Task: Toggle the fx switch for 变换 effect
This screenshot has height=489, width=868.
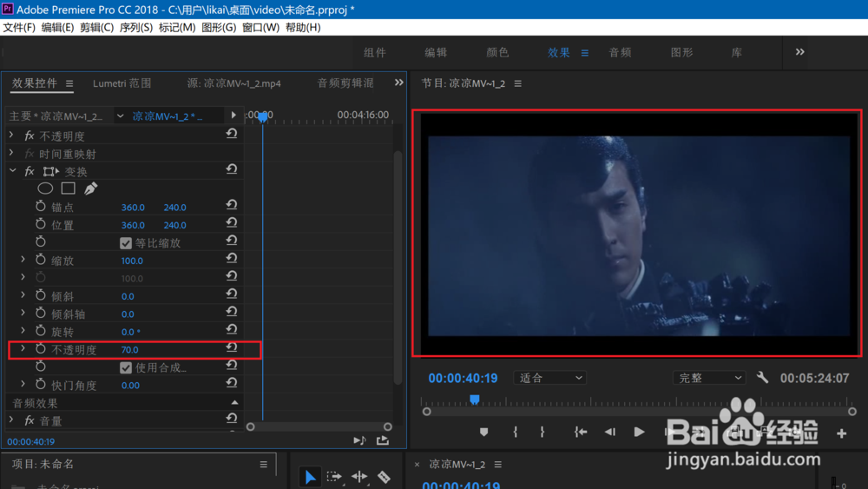Action: (x=30, y=171)
